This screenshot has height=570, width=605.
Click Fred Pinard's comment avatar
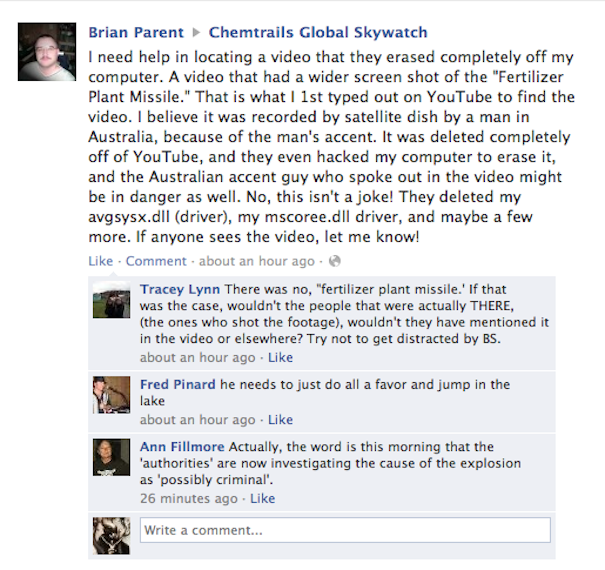[107, 393]
